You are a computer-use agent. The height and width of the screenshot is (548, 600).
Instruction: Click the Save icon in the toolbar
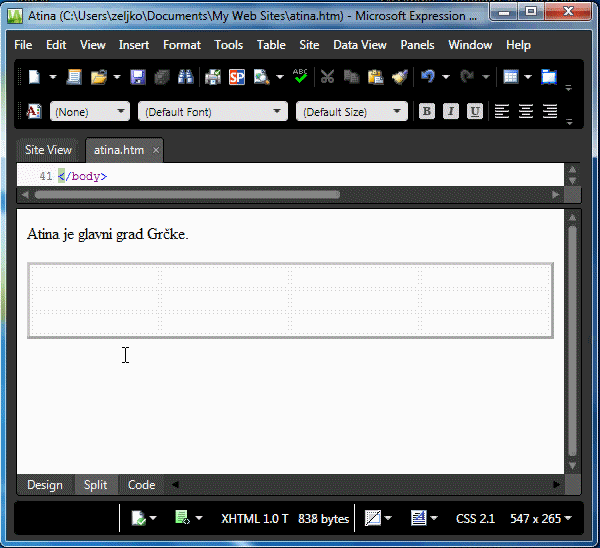pos(138,77)
